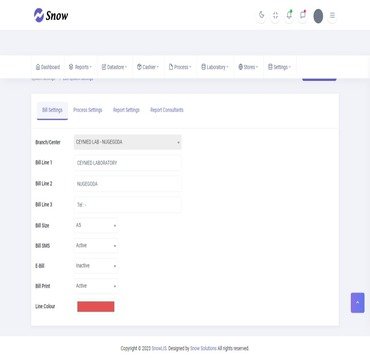This screenshot has height=360, width=370.
Task: Open the hamburger menu icon
Action: coord(332,15)
